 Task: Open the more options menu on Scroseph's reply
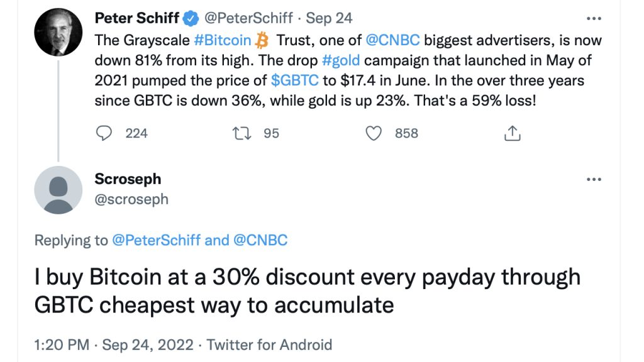point(594,178)
